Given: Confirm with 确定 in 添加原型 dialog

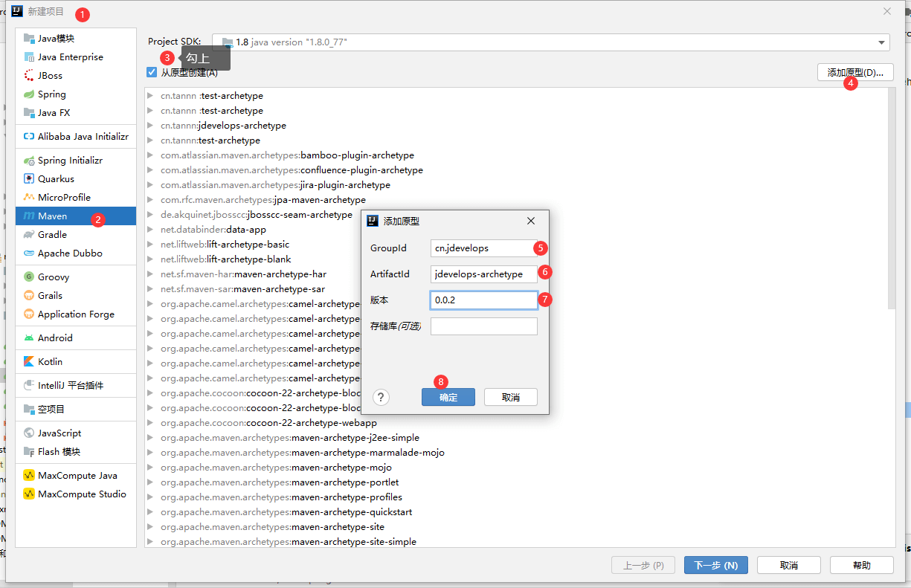Looking at the screenshot, I should (448, 397).
